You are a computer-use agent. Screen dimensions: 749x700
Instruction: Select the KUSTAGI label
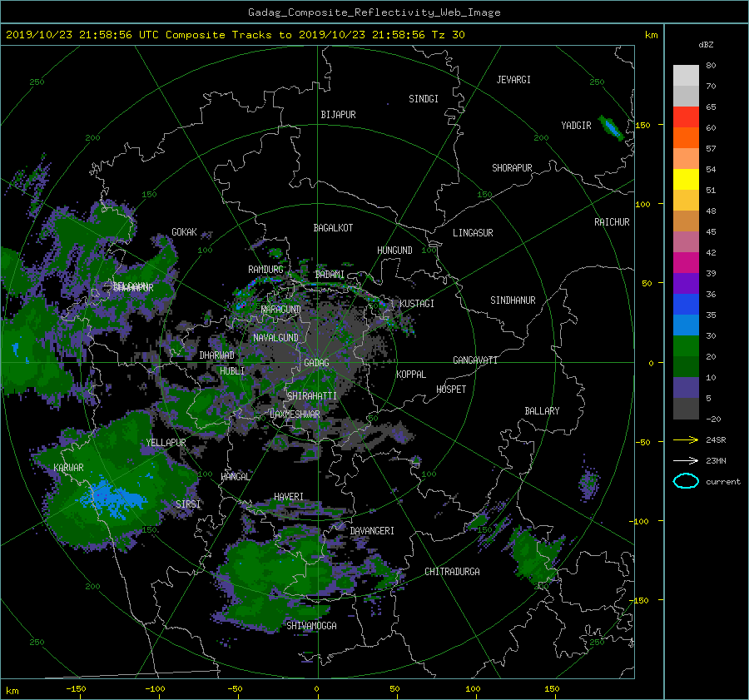[x=417, y=304]
